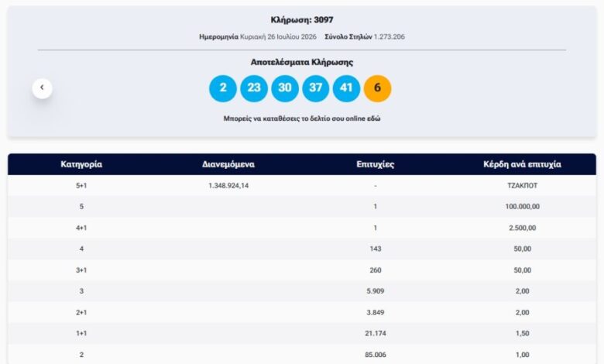
Task: Select the blue ball number 23
Action: (254, 88)
